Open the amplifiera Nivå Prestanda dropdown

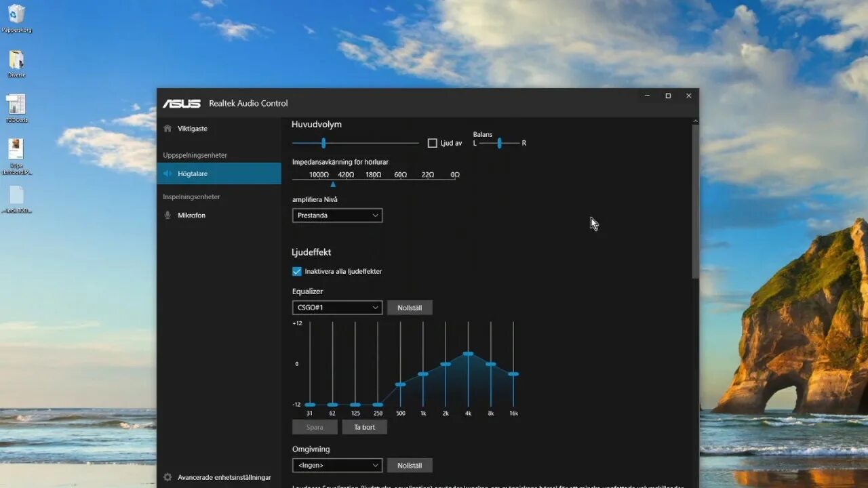pyautogui.click(x=337, y=216)
